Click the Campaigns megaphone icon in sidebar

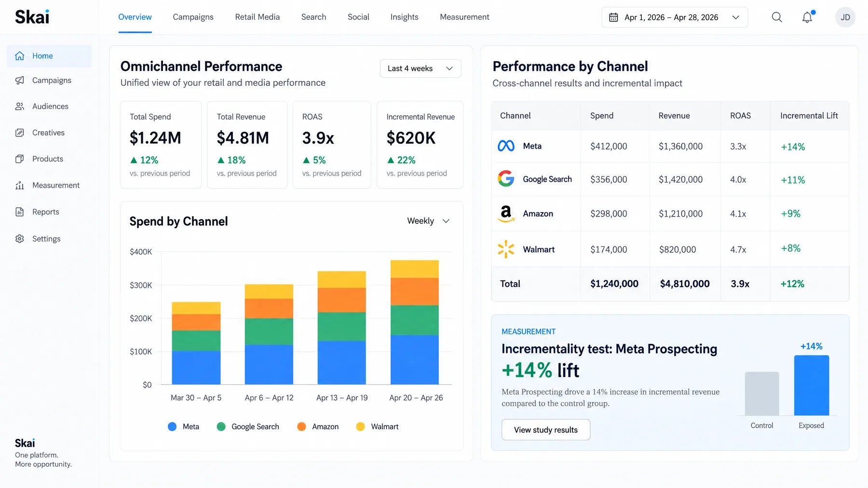point(20,80)
